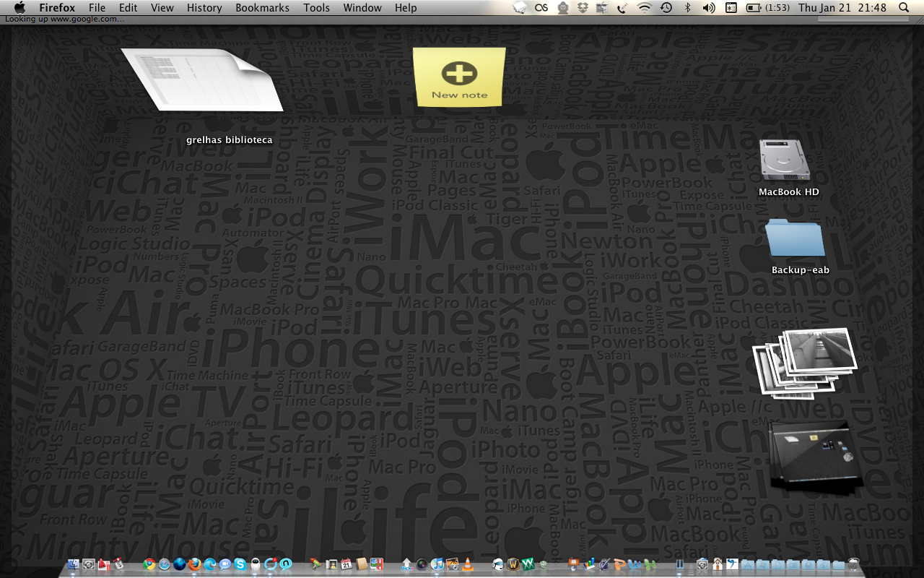Create a new sticky note
This screenshot has height=578, width=924.
[459, 74]
